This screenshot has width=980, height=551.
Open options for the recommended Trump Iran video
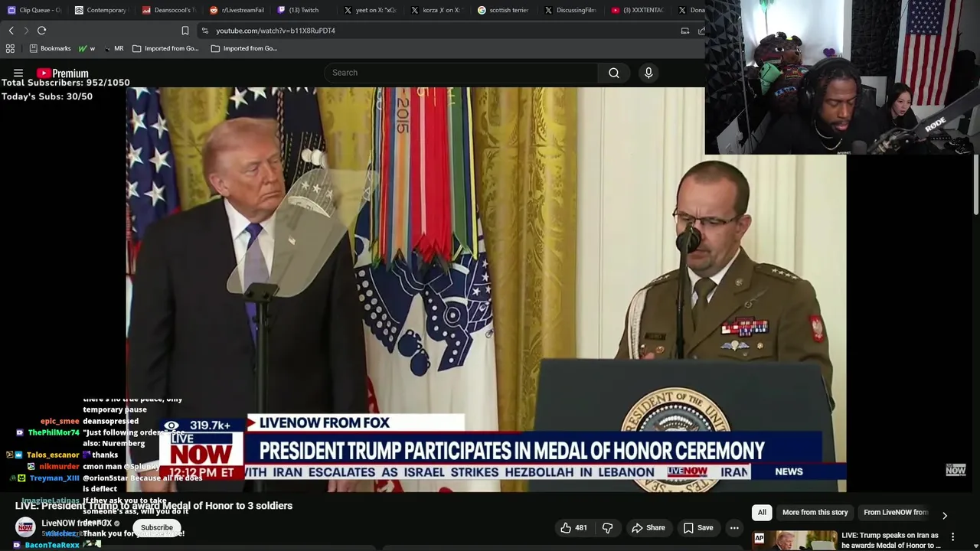(952, 536)
